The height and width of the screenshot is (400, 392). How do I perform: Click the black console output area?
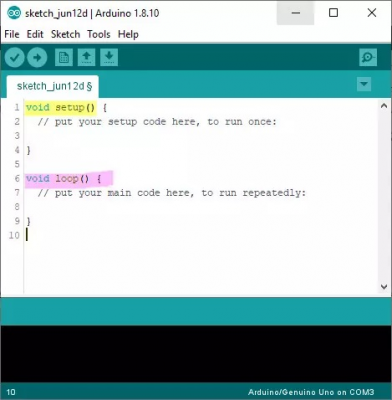pyautogui.click(x=196, y=354)
